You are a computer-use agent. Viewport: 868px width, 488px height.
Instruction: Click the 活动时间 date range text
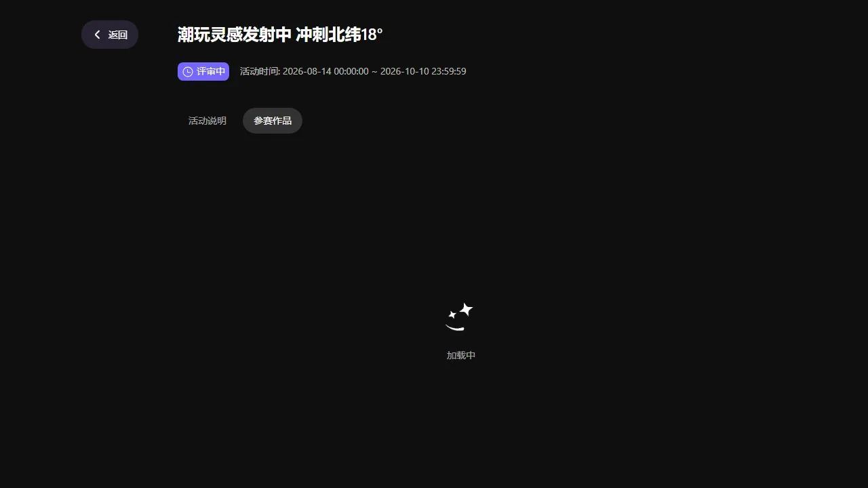pyautogui.click(x=353, y=71)
